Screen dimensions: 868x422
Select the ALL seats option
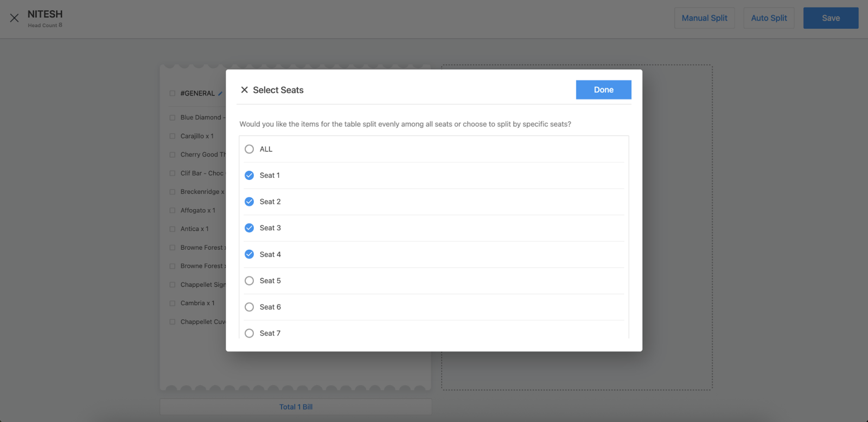tap(249, 149)
